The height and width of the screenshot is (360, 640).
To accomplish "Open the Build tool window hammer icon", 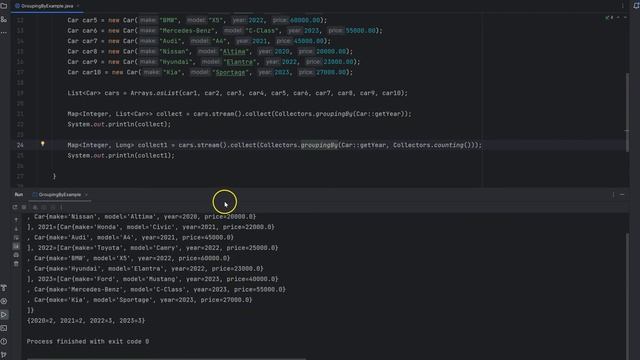I will [4, 288].
